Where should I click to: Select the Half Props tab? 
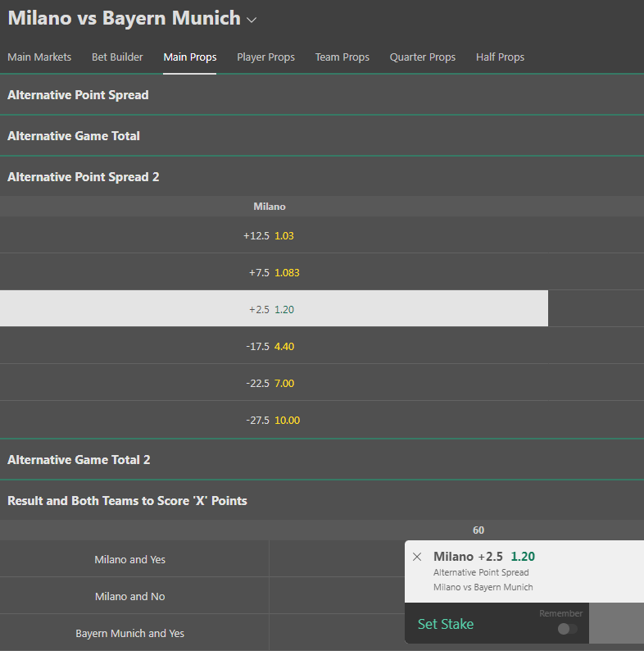pyautogui.click(x=500, y=57)
